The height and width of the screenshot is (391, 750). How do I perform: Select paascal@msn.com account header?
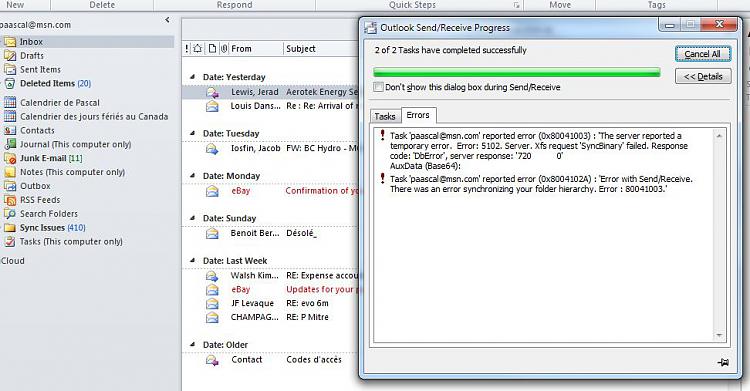35,25
